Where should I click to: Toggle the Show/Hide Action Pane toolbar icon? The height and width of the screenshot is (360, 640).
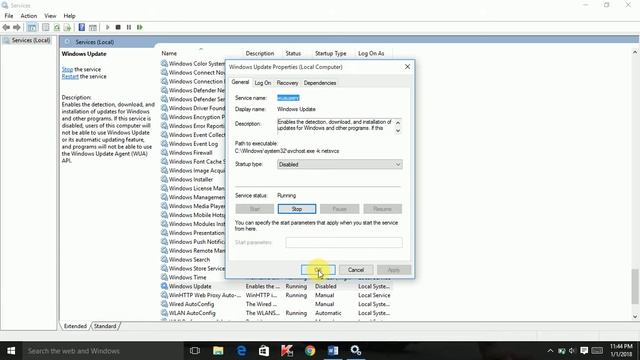[x=93, y=27]
